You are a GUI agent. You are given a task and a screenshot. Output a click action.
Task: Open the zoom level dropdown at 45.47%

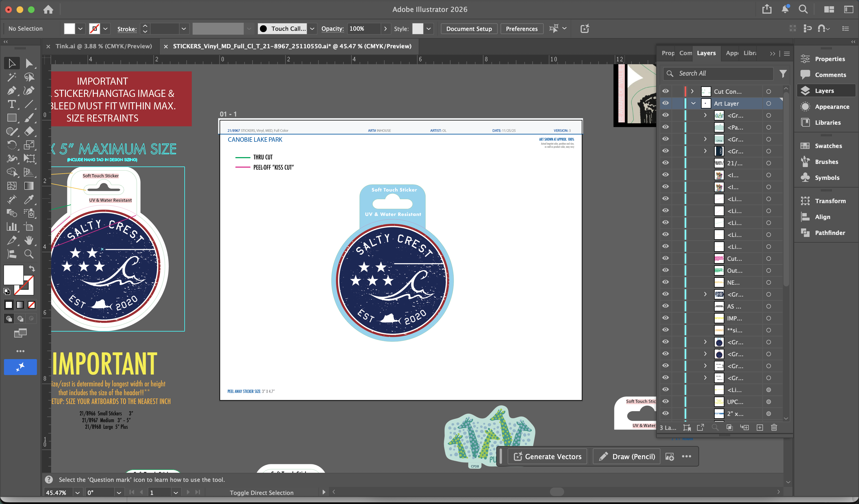click(78, 492)
